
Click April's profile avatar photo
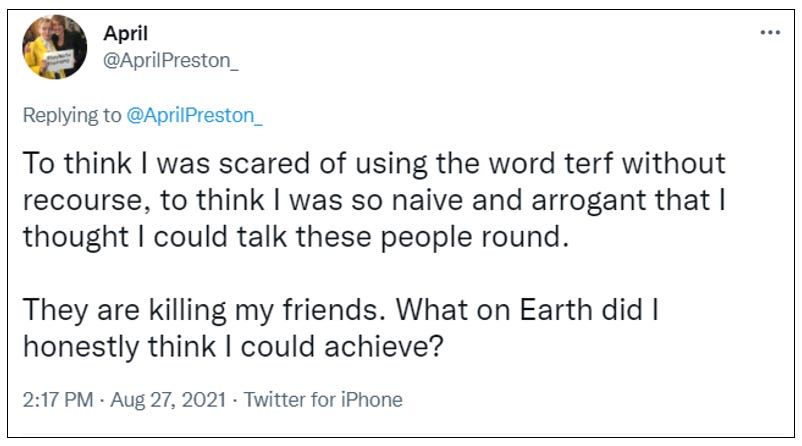(55, 47)
